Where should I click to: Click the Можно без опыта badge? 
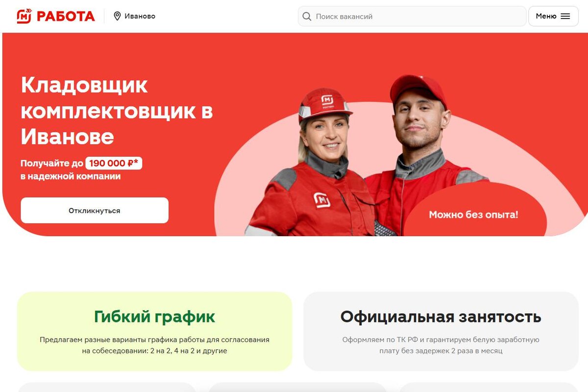[473, 215]
